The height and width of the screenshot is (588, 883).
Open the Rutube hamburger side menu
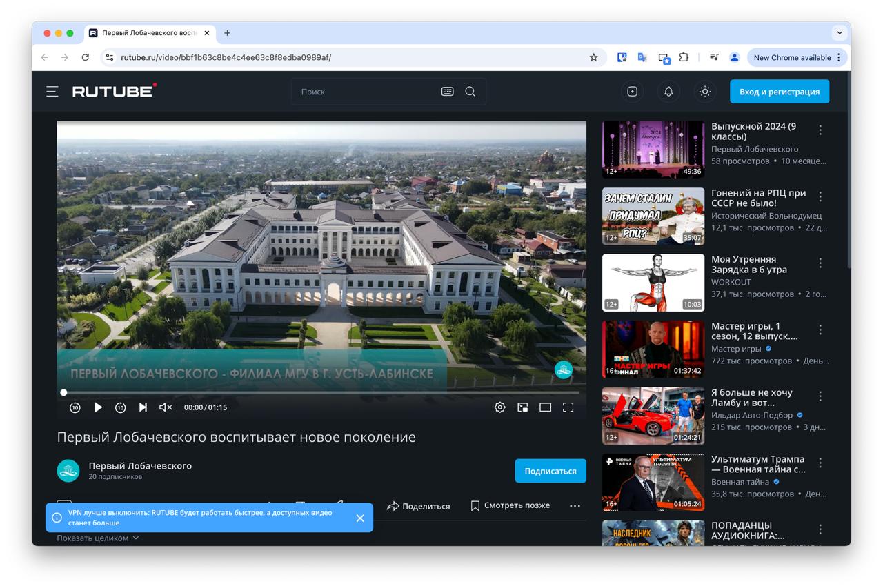(52, 92)
